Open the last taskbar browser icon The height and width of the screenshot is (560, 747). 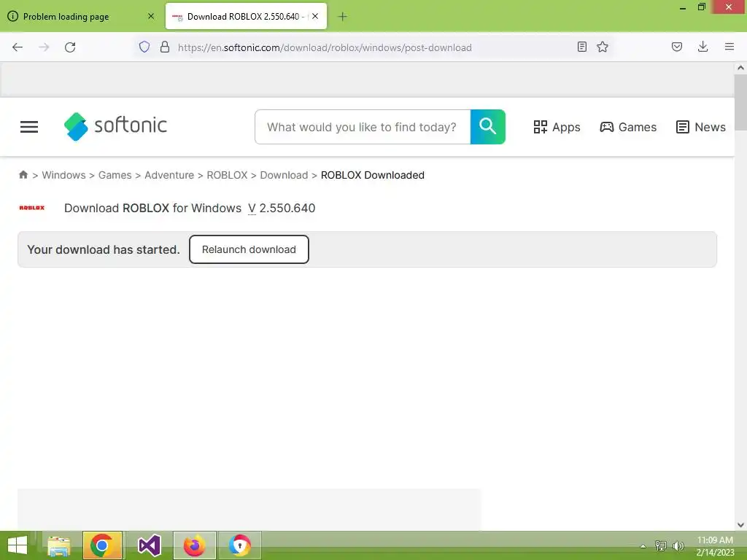click(239, 545)
